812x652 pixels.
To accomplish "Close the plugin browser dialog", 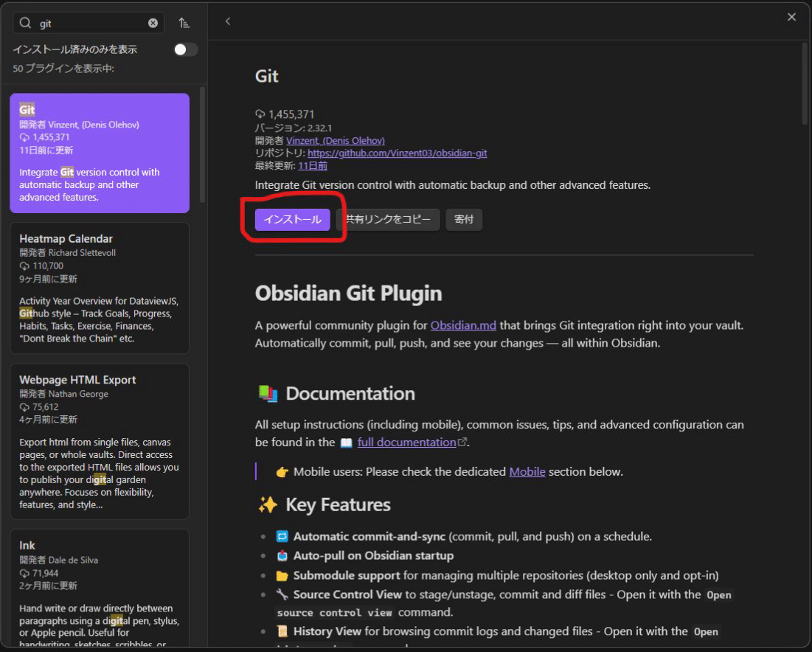I will pyautogui.click(x=791, y=17).
